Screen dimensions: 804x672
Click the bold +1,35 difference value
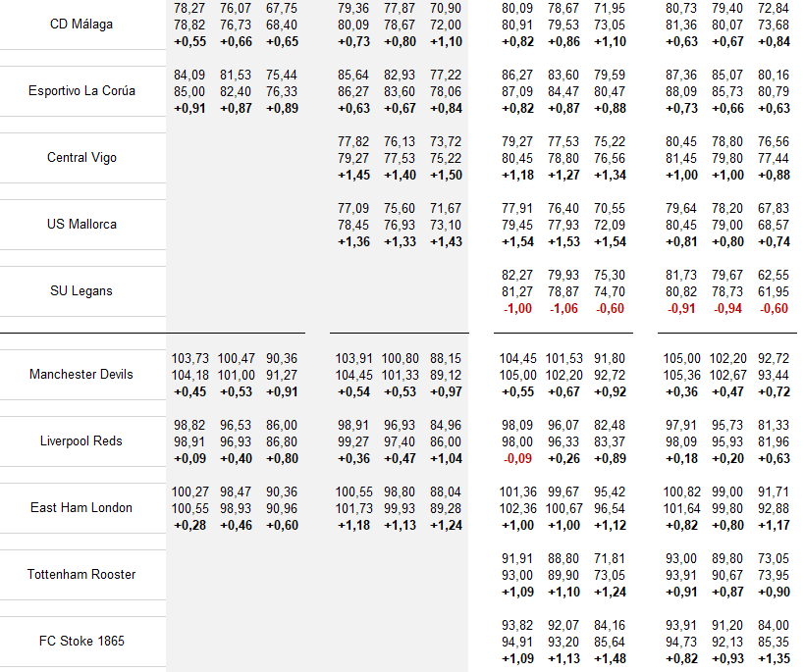click(775, 658)
